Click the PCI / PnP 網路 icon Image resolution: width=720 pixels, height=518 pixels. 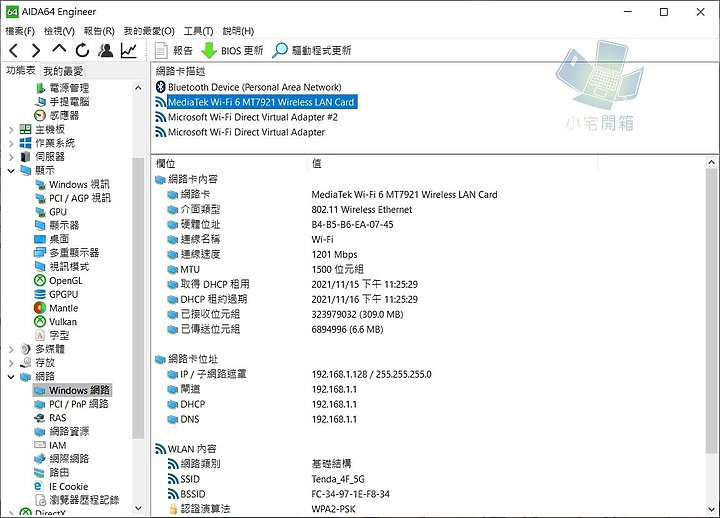click(x=40, y=404)
